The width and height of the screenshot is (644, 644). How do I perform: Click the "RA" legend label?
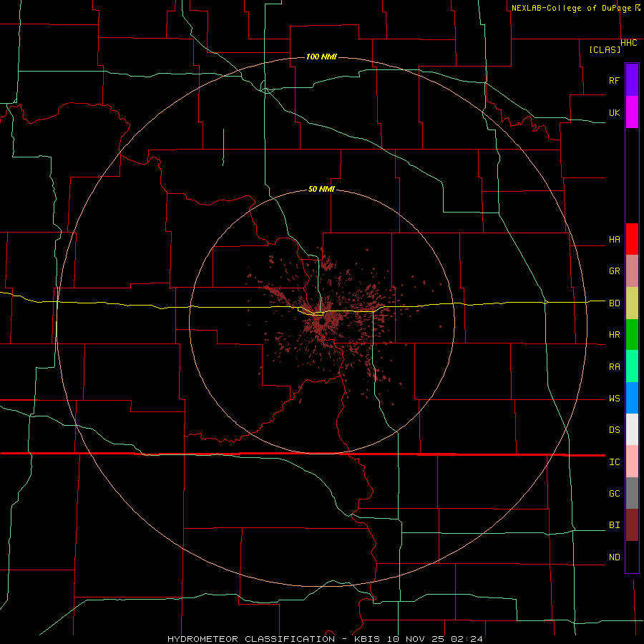(x=615, y=367)
